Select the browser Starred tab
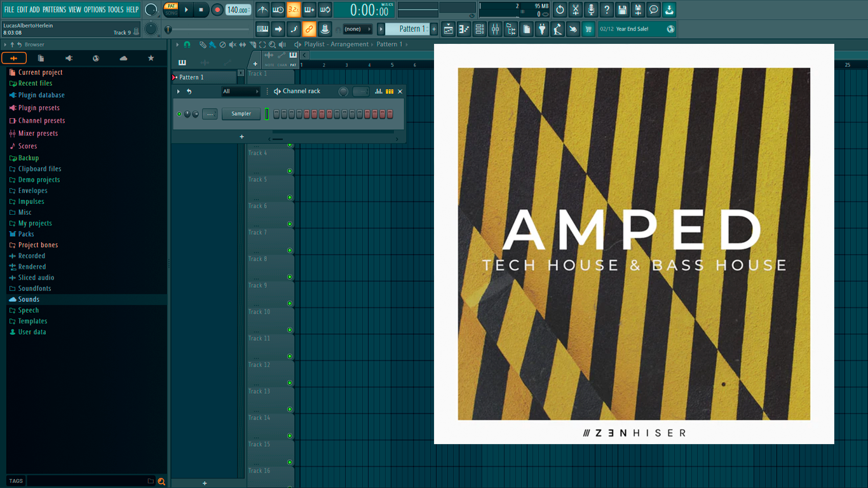This screenshot has width=868, height=488. (151, 58)
